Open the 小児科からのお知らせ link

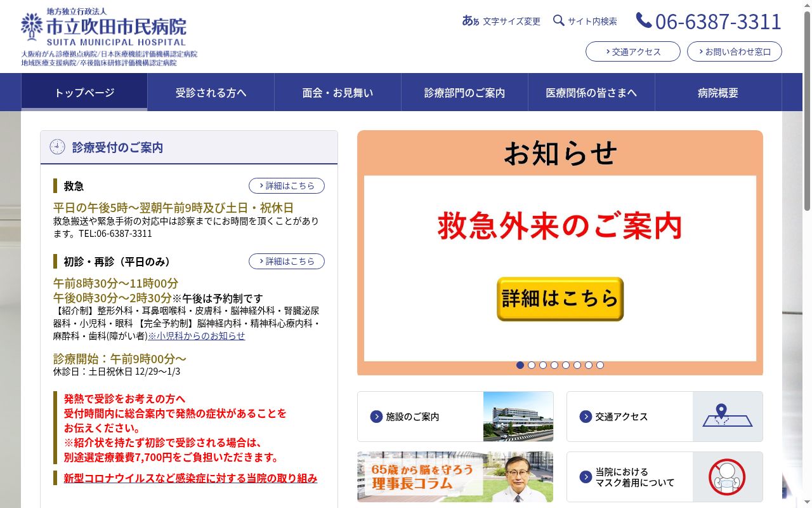[x=196, y=335]
